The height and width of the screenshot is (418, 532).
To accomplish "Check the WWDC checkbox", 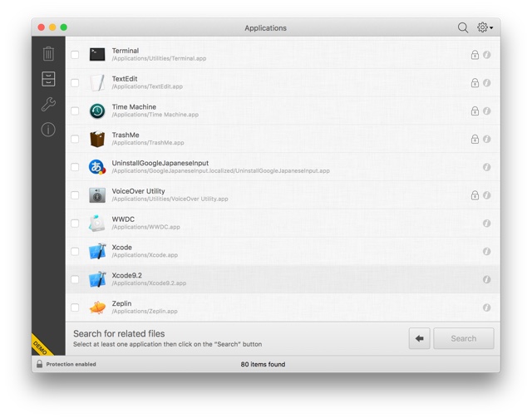I will 75,224.
